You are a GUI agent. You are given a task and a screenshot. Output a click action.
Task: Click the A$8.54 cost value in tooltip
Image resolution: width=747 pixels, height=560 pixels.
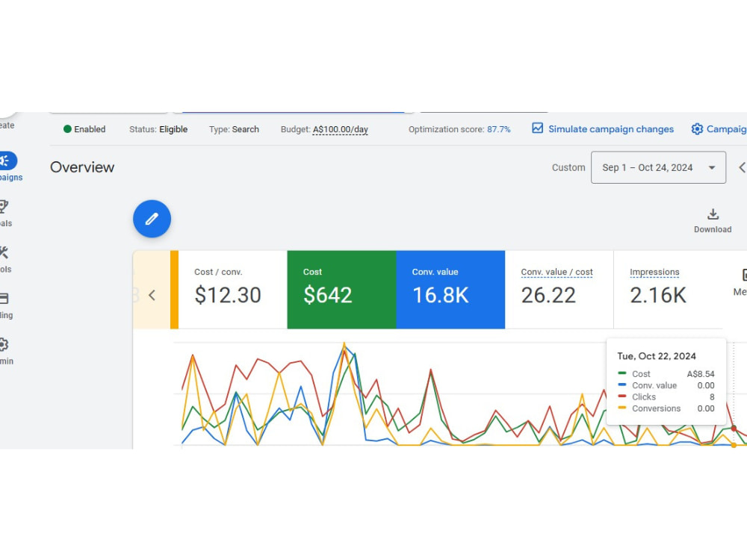pos(701,374)
